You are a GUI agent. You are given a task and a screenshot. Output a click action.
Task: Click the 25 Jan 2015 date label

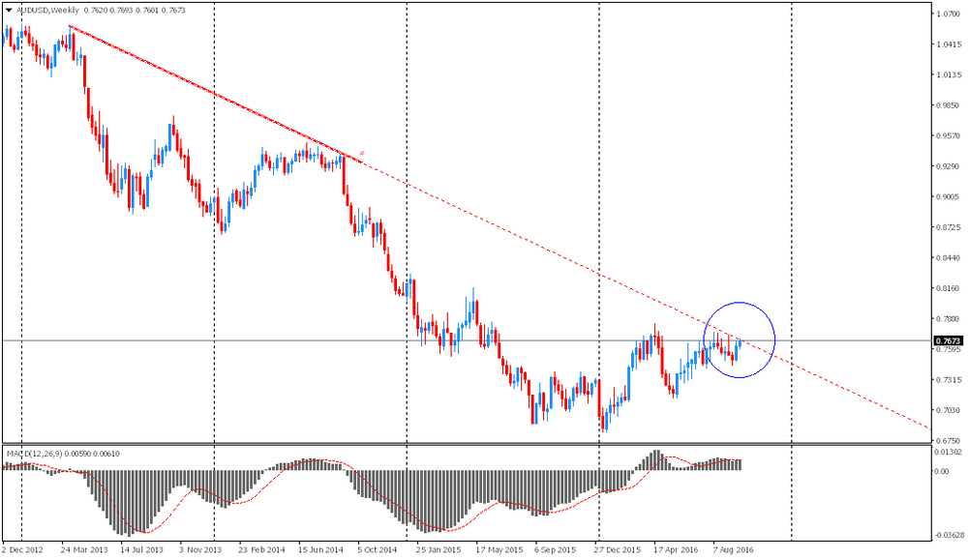(439, 549)
